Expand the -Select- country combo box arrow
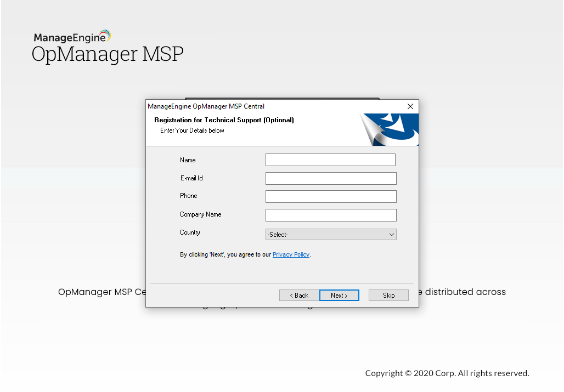Image resolution: width=564 pixels, height=392 pixels. [x=392, y=234]
